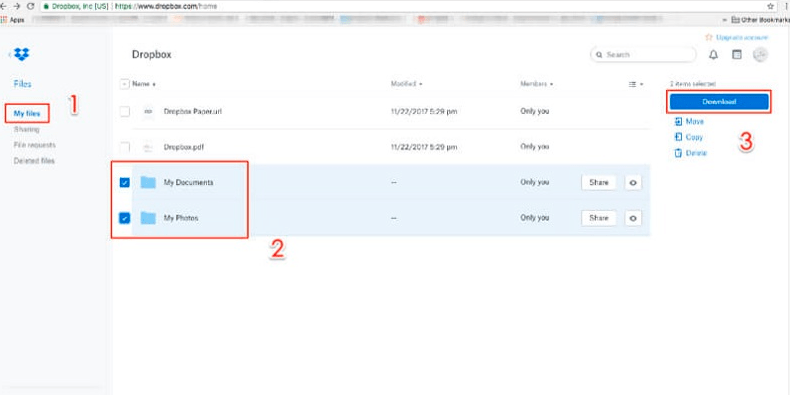This screenshot has width=790, height=395.
Task: Click the browser back arrow
Action: (4, 7)
